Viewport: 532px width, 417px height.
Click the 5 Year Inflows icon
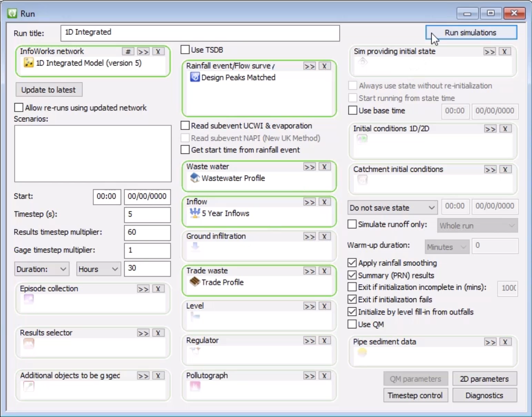pos(195,213)
